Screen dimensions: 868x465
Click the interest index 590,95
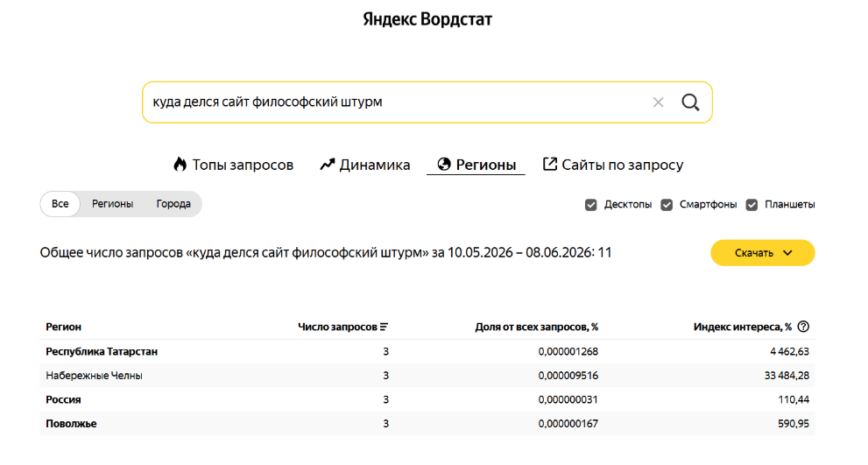click(x=794, y=424)
